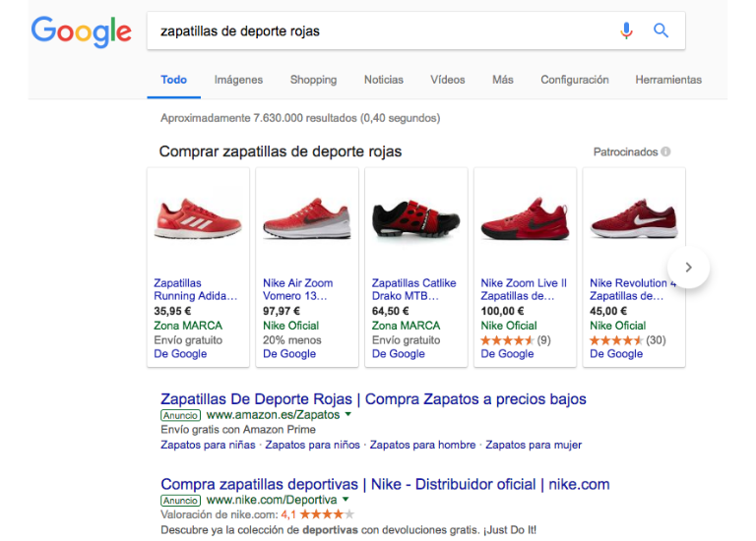Click Zona MARCA under Catlike Drako
This screenshot has height=541, width=756.
[406, 326]
